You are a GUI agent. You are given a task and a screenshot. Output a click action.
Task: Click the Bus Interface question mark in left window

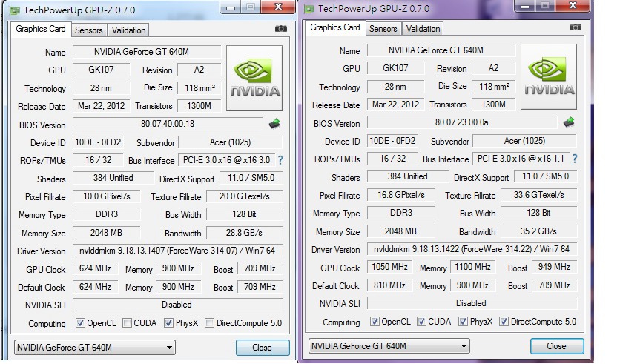click(280, 160)
